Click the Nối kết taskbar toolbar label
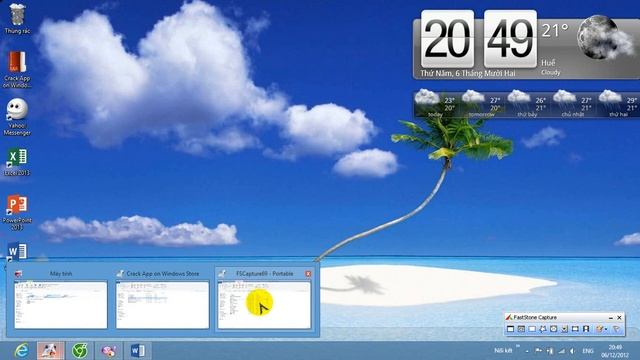 (503, 351)
